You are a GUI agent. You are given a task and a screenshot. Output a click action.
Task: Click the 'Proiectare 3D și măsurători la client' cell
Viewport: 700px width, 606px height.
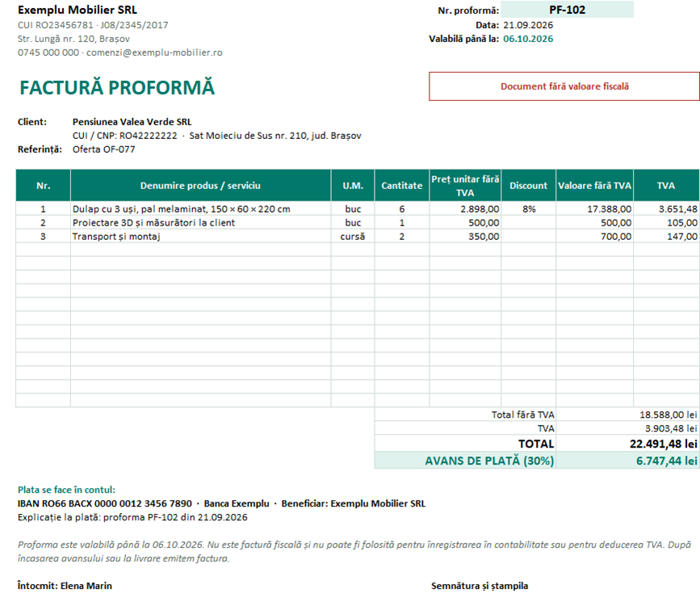click(x=200, y=222)
